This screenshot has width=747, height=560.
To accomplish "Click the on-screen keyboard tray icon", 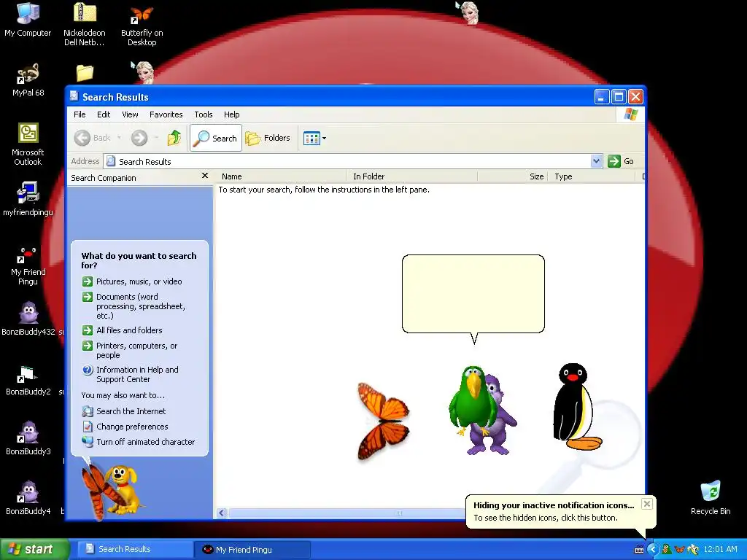I will coord(639,550).
